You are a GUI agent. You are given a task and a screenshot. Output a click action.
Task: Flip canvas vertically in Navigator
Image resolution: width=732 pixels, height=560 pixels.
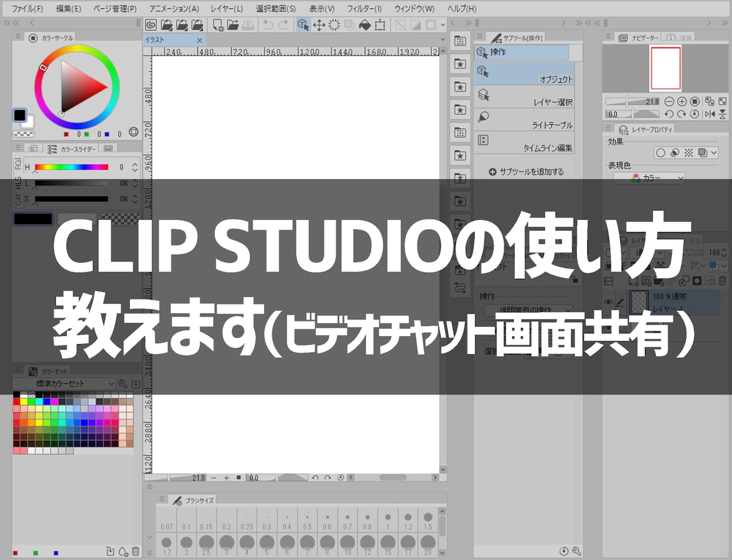(722, 114)
